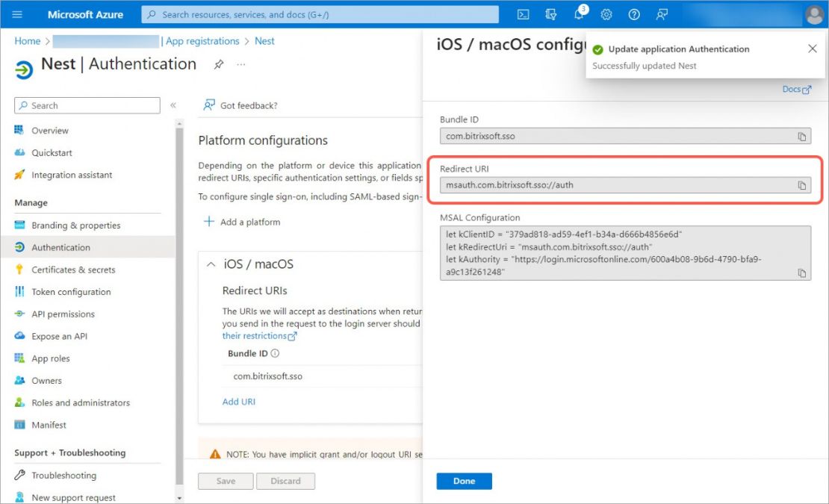
Task: Open the Directories and subscriptions filter icon
Action: 551,14
